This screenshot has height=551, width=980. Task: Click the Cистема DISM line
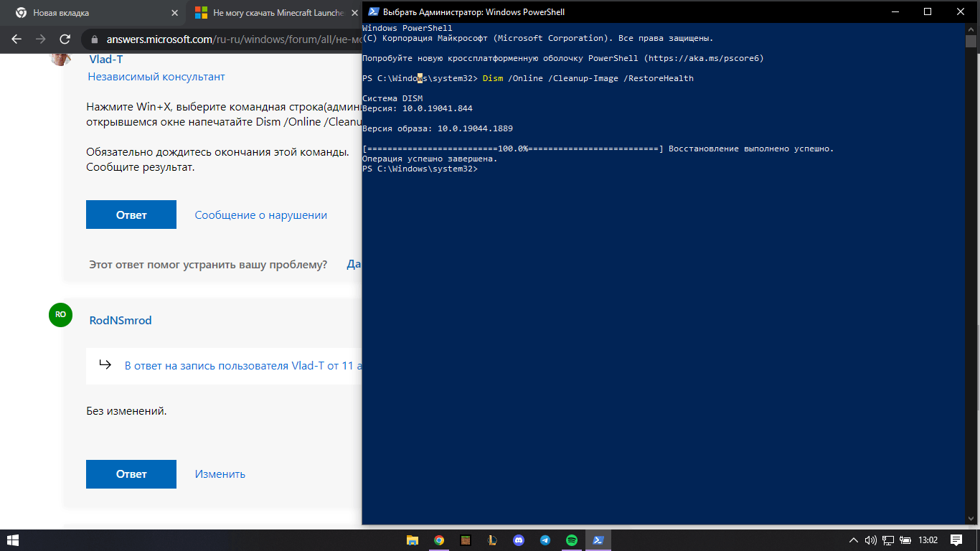392,98
